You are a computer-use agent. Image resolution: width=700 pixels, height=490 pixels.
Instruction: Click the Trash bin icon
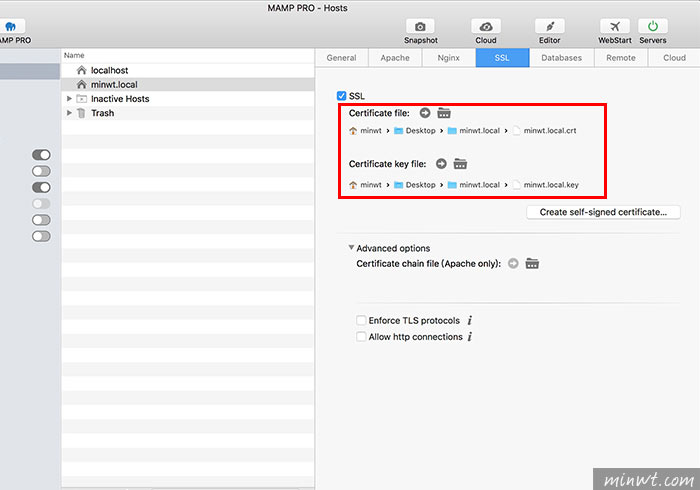tap(81, 113)
